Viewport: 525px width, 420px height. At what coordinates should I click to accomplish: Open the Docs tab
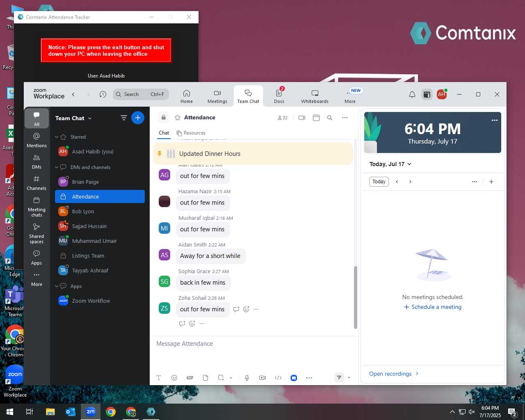(279, 96)
